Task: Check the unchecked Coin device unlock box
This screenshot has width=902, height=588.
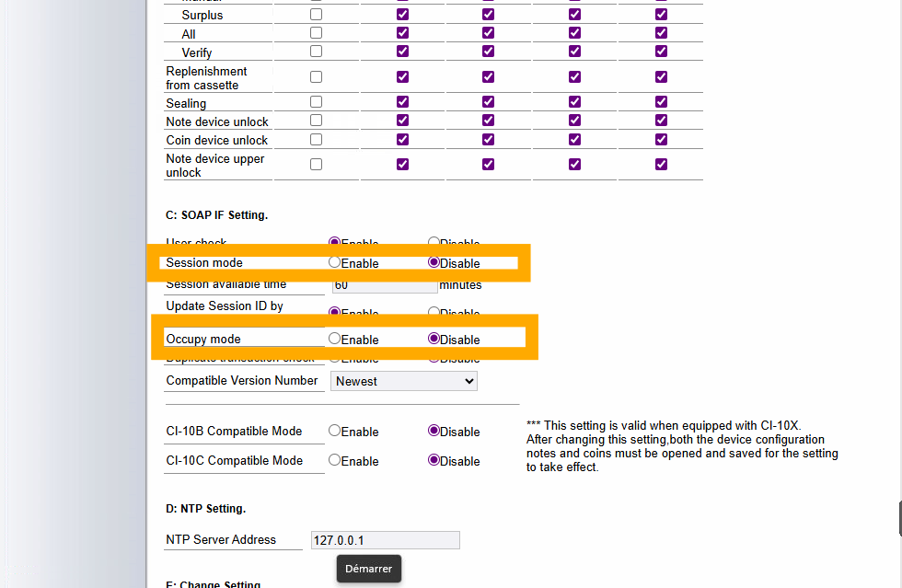Action: click(x=316, y=139)
